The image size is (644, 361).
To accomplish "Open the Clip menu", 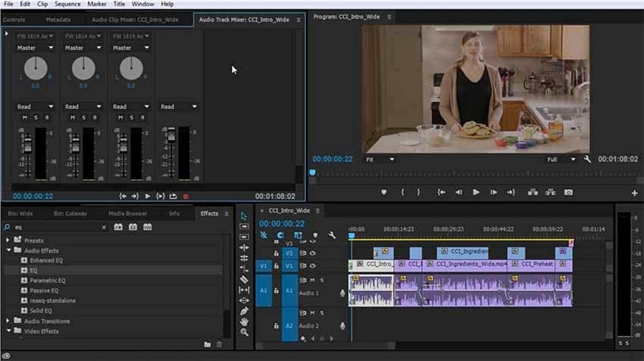I will (x=42, y=4).
